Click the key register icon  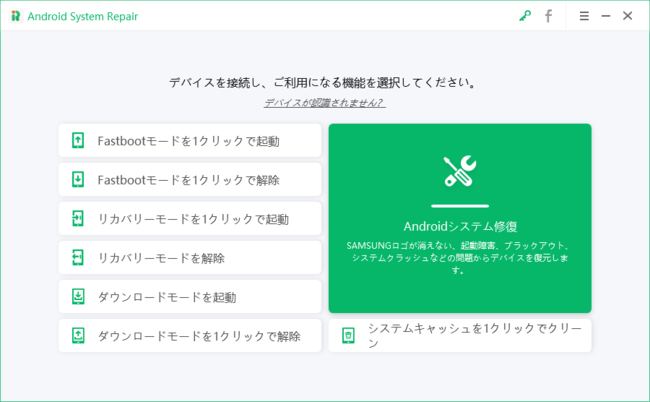[x=525, y=16]
